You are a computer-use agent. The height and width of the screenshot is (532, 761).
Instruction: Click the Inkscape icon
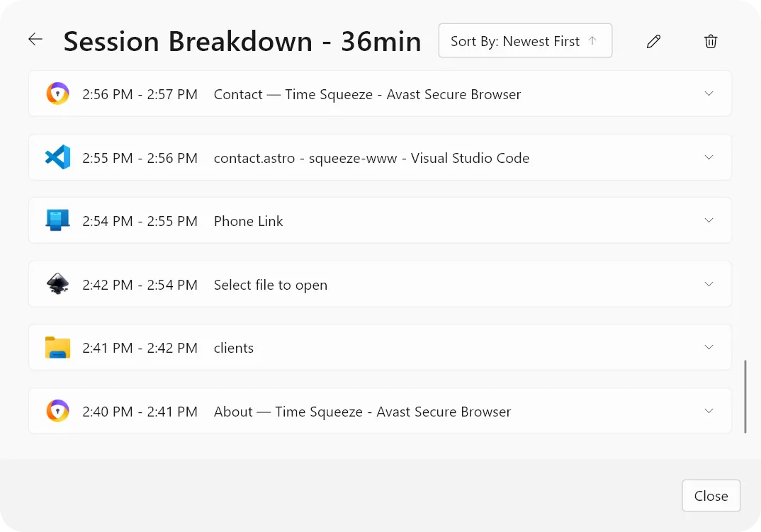click(57, 285)
